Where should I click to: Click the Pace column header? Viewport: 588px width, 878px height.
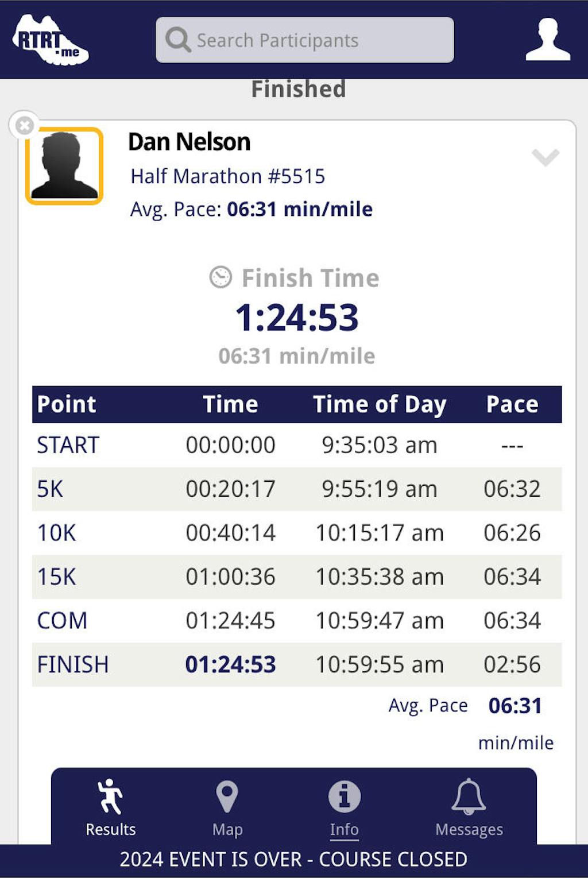coord(512,404)
